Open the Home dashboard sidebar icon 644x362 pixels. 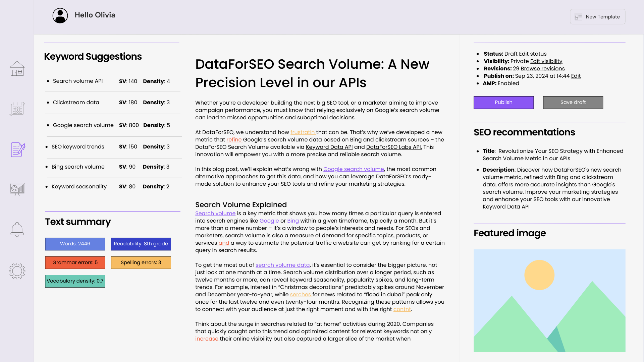tap(17, 68)
